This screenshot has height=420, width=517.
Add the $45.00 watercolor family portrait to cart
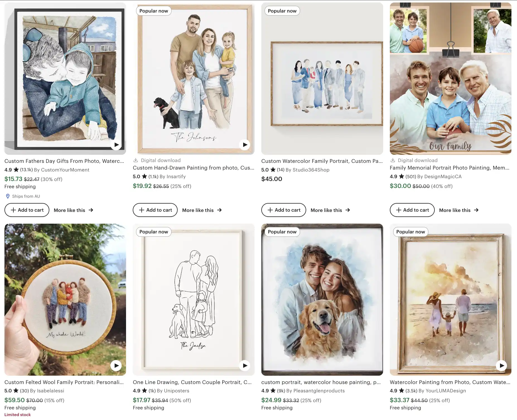(284, 210)
